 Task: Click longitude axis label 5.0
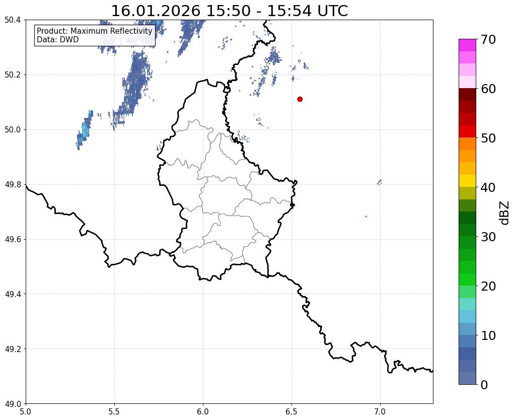[x=26, y=412]
